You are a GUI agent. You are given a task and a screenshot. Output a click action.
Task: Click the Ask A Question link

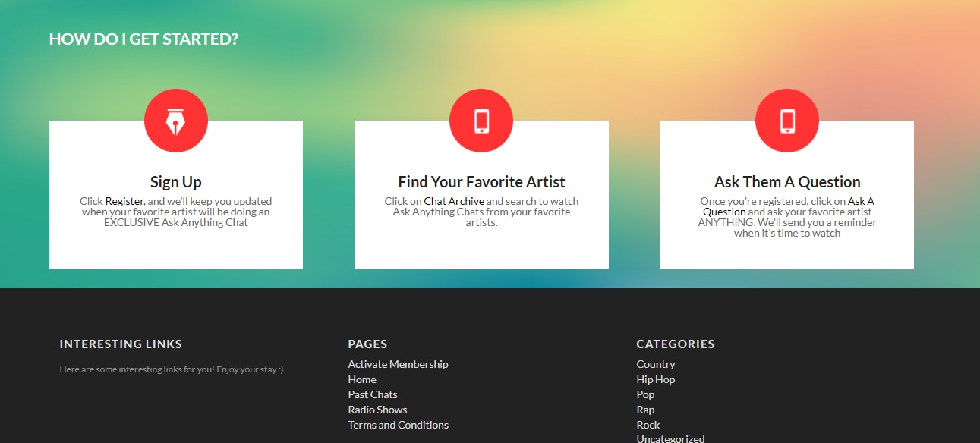pos(861,202)
